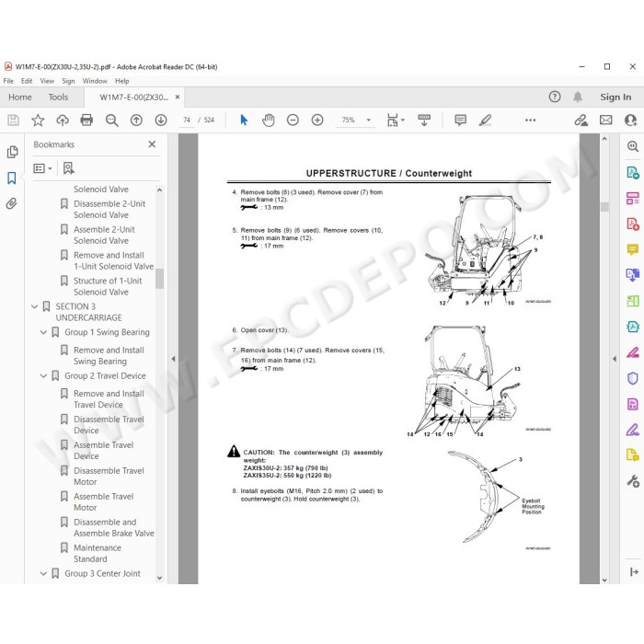The height and width of the screenshot is (644, 644).
Task: Open the Fill & Sign tool in the right pane
Action: pos(633,430)
